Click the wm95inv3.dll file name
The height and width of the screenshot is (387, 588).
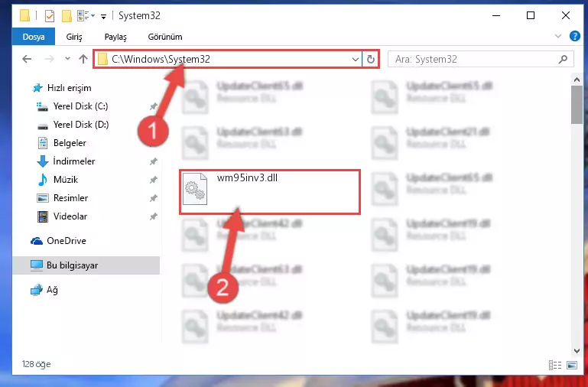[x=247, y=177]
